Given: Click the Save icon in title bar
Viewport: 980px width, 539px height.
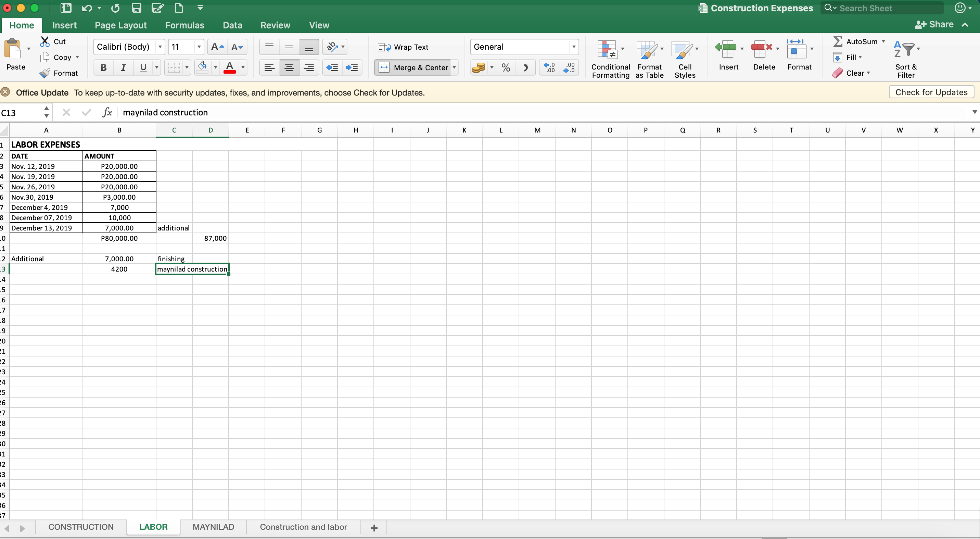Looking at the screenshot, I should 136,8.
